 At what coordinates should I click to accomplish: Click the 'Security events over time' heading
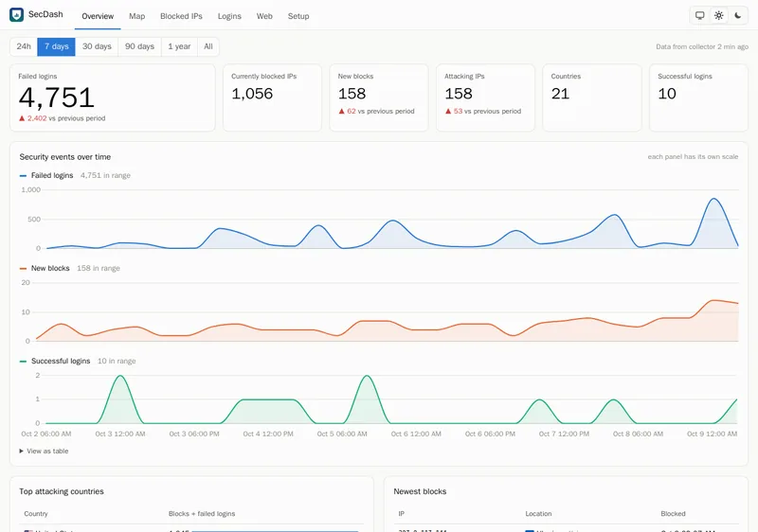coord(65,157)
